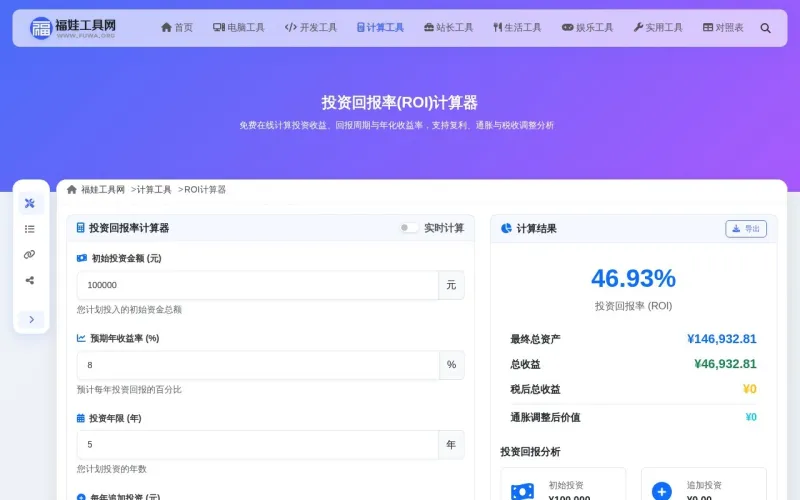Click the 导出 export button
This screenshot has width=800, height=500.
[x=746, y=229]
